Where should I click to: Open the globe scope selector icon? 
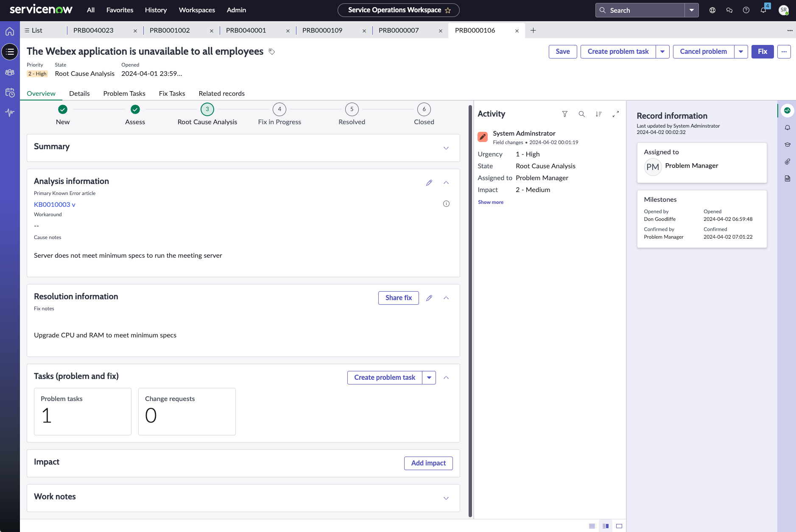tap(712, 10)
